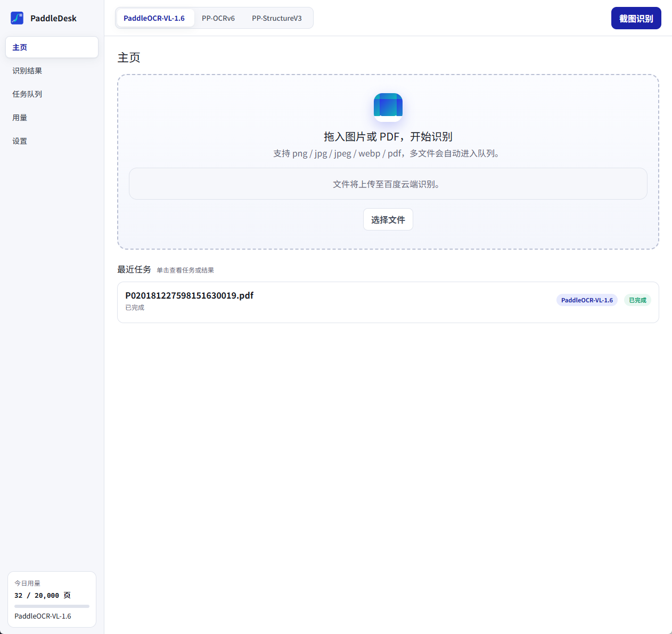Switch to the PaddleOCR-VL-1.6 model tab
This screenshot has width=672, height=634.
[x=154, y=18]
